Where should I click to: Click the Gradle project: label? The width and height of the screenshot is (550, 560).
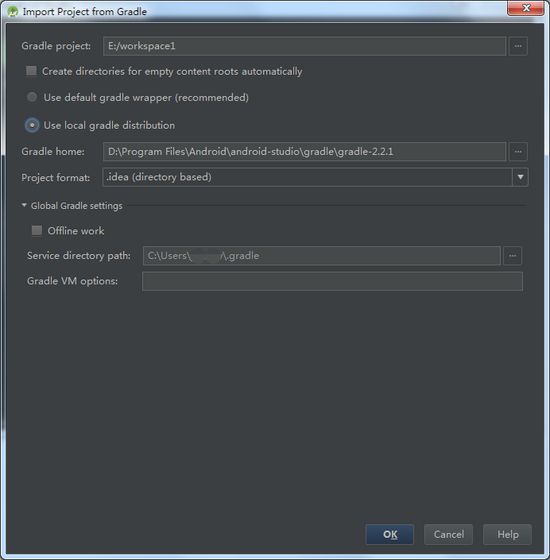56,46
